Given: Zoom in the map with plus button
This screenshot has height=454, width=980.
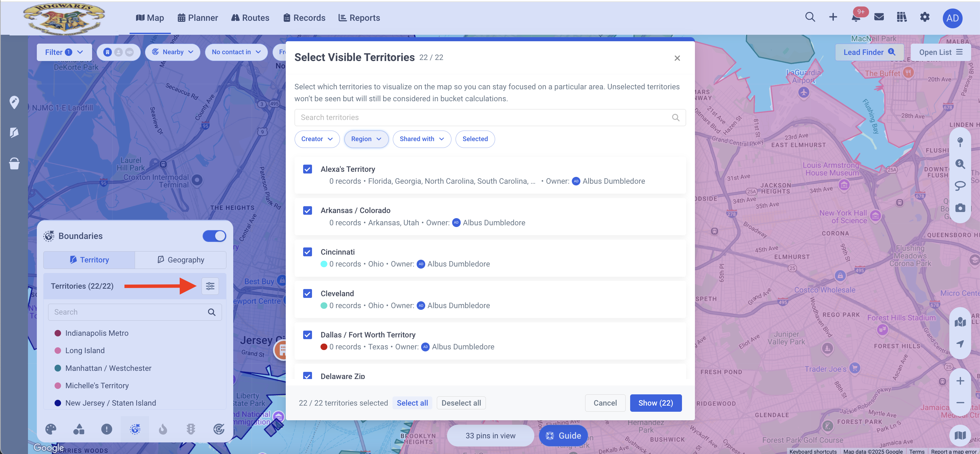Looking at the screenshot, I should [960, 381].
